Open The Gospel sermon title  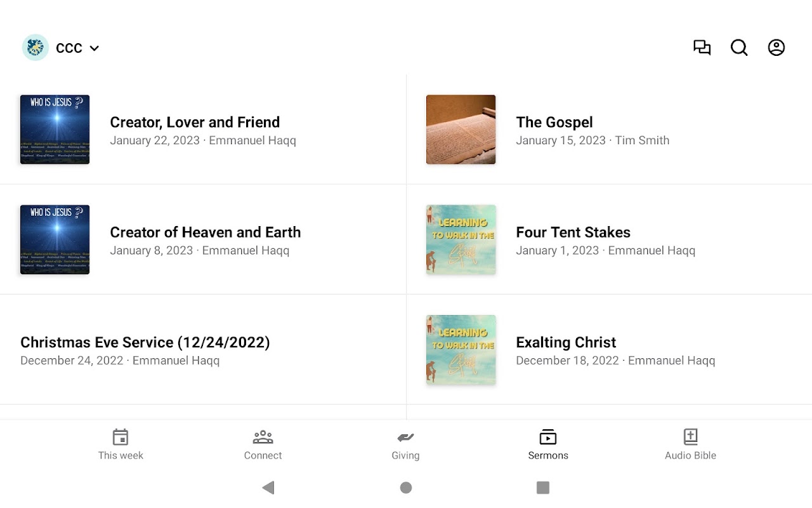(x=554, y=123)
